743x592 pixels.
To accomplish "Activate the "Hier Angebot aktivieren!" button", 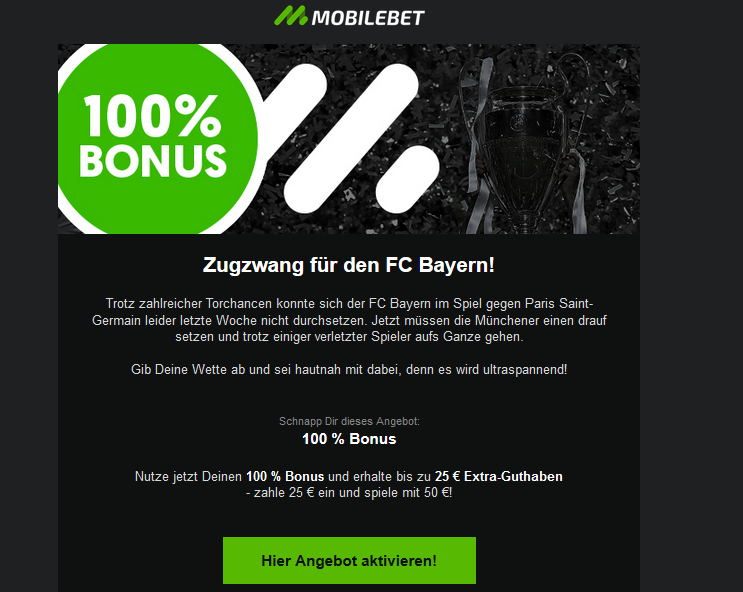I will pos(349,560).
